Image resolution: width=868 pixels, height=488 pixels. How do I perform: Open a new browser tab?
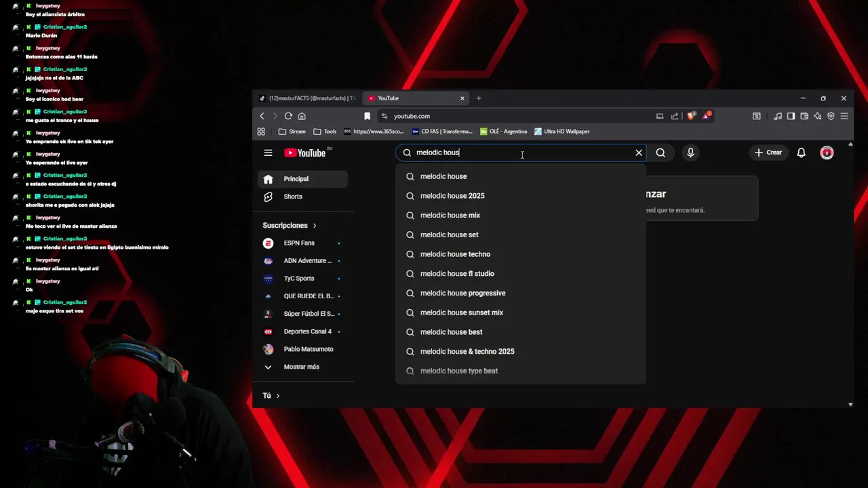point(479,98)
